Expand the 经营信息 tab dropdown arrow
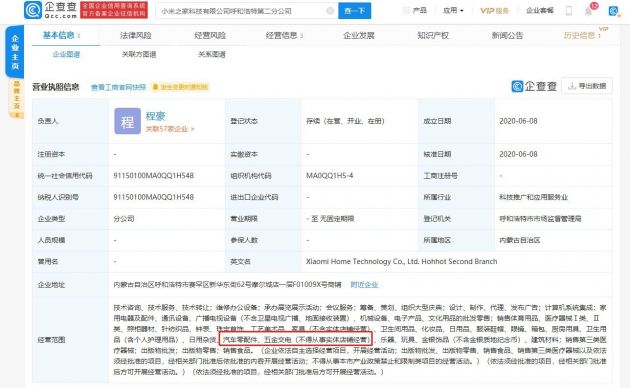Viewport: 630px width, 388px height. 302,36
